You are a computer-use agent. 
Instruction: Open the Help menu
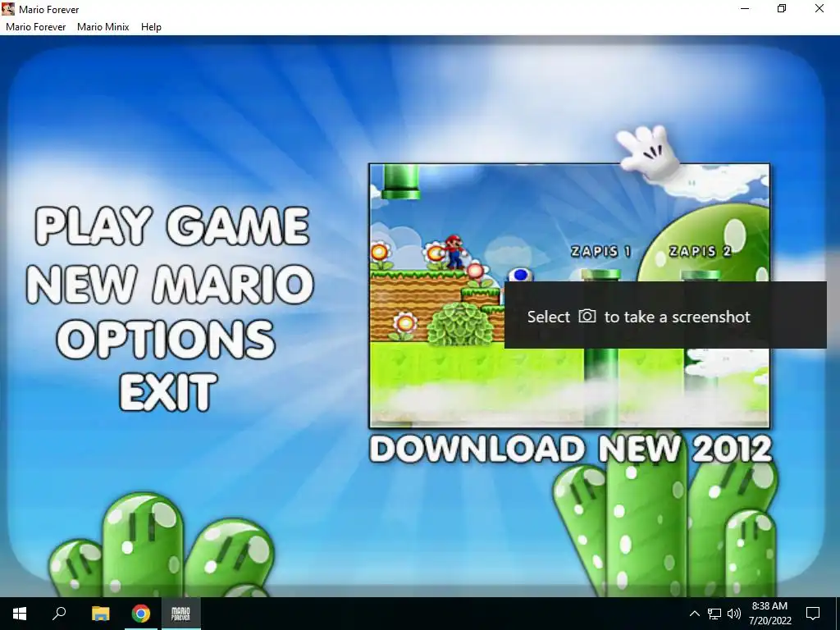(x=151, y=27)
